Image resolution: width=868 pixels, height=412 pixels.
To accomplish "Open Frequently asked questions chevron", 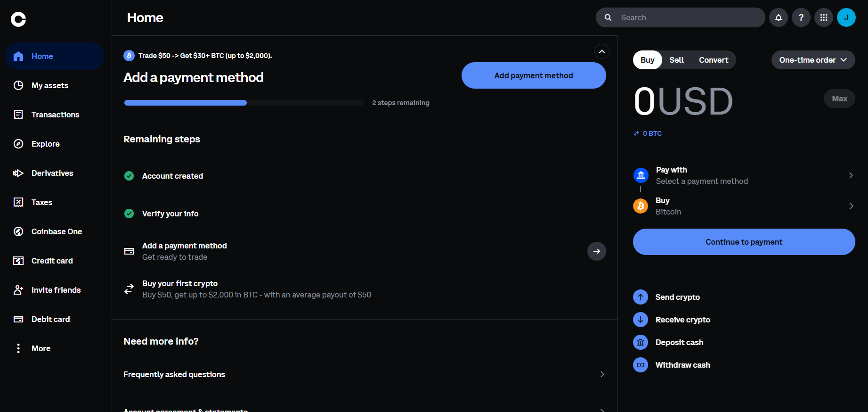I will [x=602, y=374].
